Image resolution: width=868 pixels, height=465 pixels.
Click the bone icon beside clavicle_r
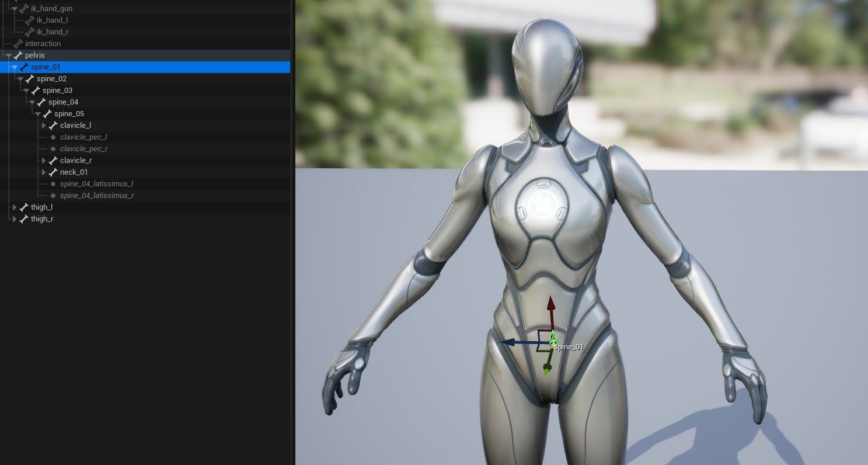(53, 161)
